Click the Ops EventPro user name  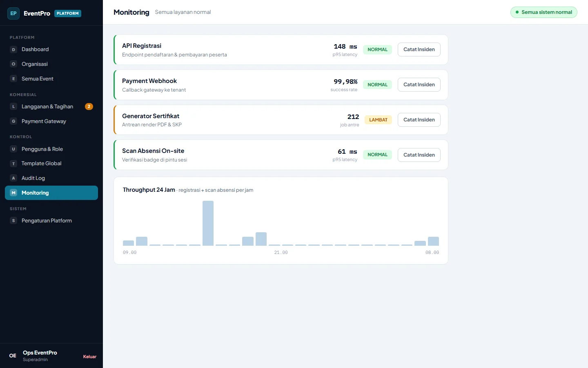pyautogui.click(x=40, y=352)
